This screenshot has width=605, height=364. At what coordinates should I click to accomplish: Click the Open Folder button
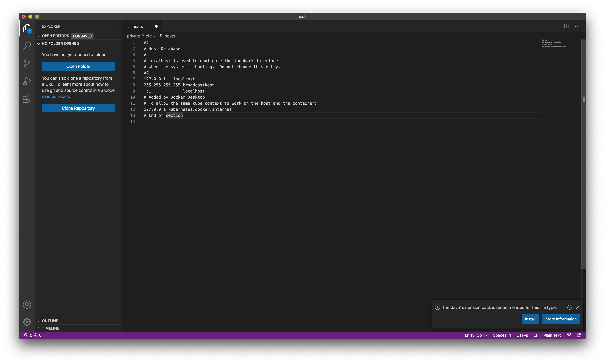(78, 66)
